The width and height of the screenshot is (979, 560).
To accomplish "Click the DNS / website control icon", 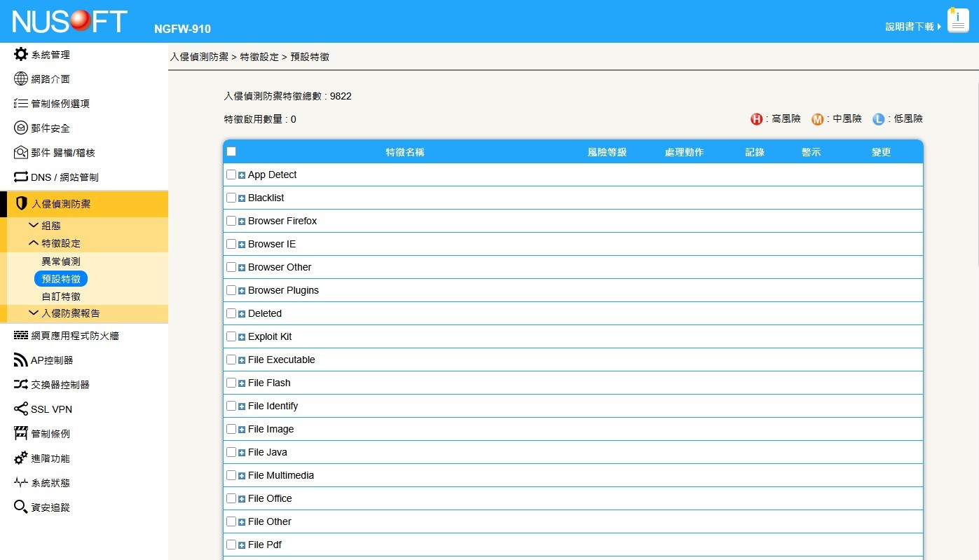I will (21, 177).
